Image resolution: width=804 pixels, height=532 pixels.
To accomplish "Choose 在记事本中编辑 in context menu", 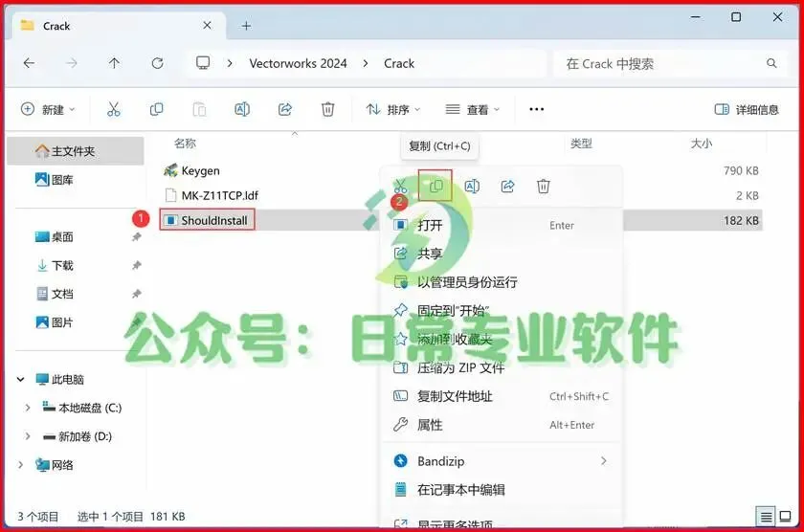I will [x=501, y=490].
